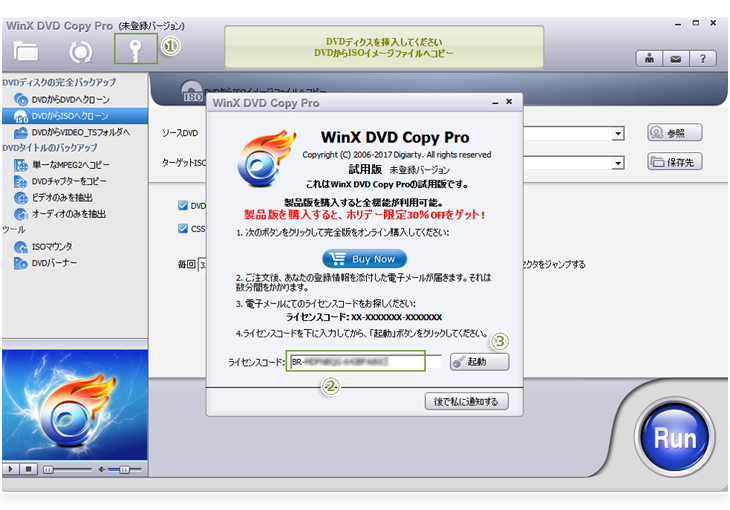Click the playback seek slider
730x510 pixels.
pyautogui.click(x=68, y=469)
